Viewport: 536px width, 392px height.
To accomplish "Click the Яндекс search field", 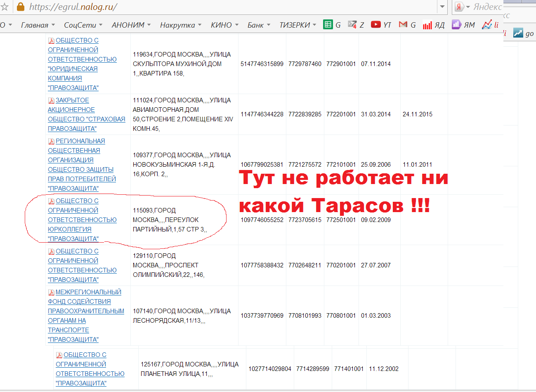I will pyautogui.click(x=488, y=7).
